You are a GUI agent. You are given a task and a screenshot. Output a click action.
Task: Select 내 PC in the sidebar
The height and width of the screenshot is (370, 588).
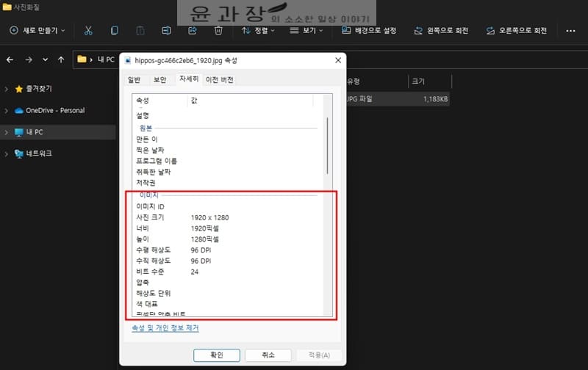coord(34,132)
